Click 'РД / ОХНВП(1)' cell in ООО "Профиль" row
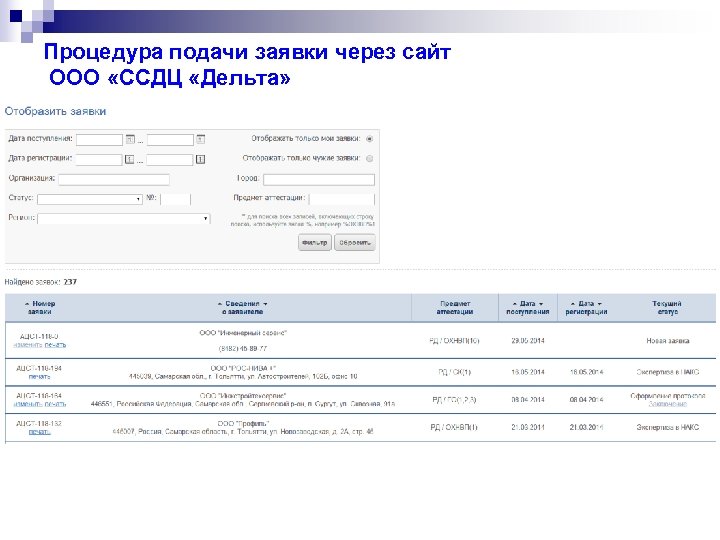Screen dimensions: 720x540 (454, 427)
